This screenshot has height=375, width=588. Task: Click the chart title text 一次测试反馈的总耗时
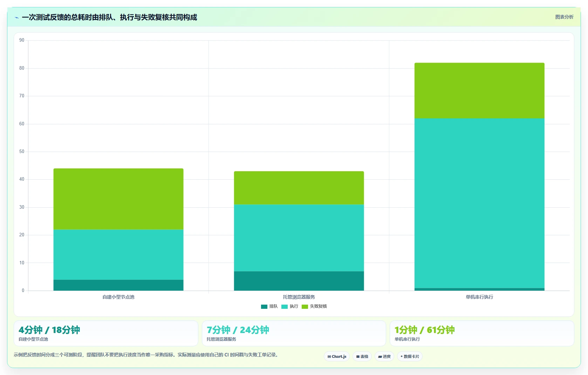pyautogui.click(x=57, y=17)
